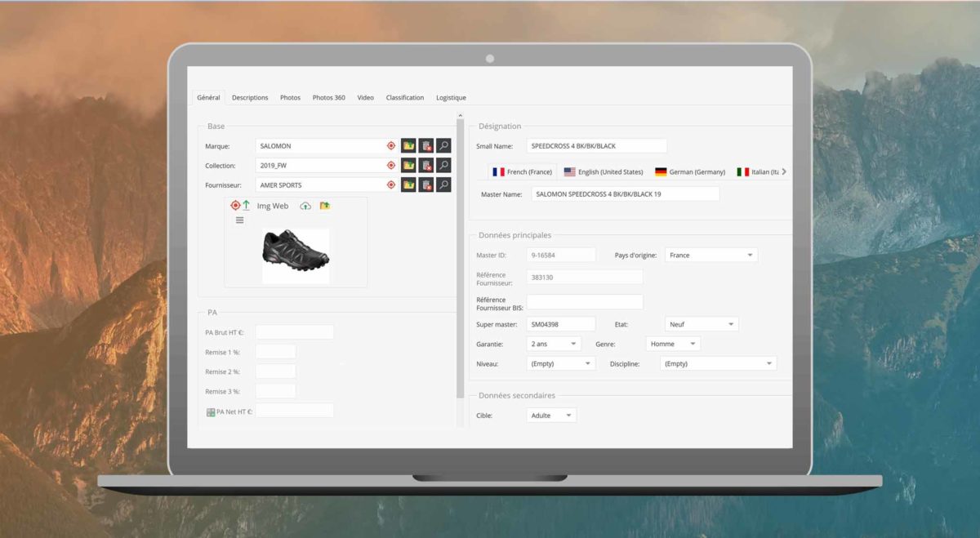The width and height of the screenshot is (980, 538).
Task: Click the red target icon in the Collection field
Action: tap(391, 165)
